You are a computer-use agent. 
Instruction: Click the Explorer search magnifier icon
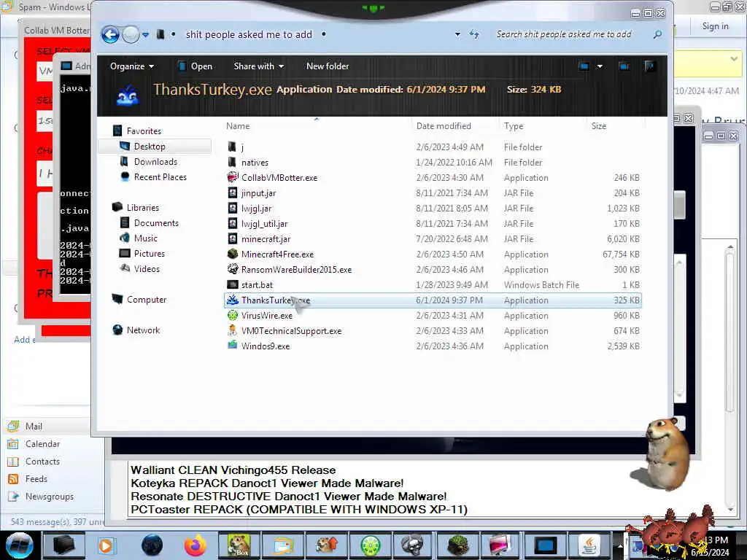click(657, 34)
